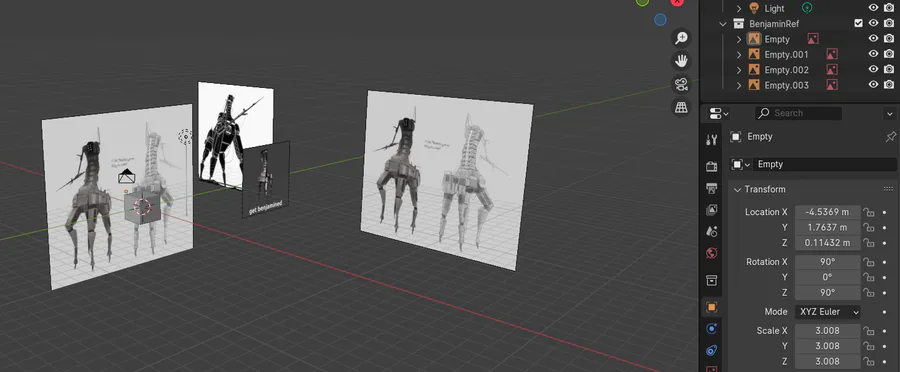Image resolution: width=900 pixels, height=372 pixels.
Task: Uncheck the BenjaminRef collection checkbox
Action: point(858,24)
